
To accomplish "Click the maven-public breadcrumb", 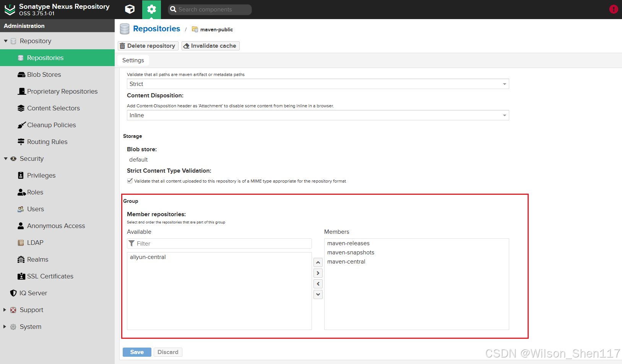I will click(216, 29).
